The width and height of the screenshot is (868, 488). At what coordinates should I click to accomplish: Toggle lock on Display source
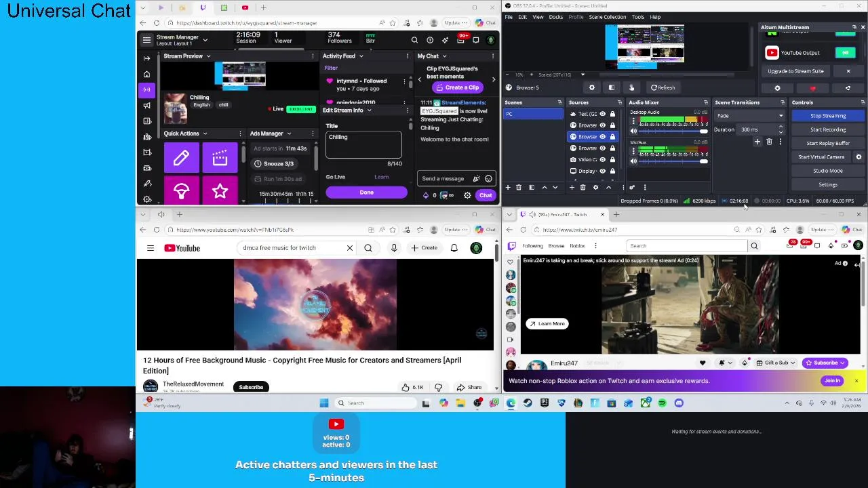pos(612,171)
